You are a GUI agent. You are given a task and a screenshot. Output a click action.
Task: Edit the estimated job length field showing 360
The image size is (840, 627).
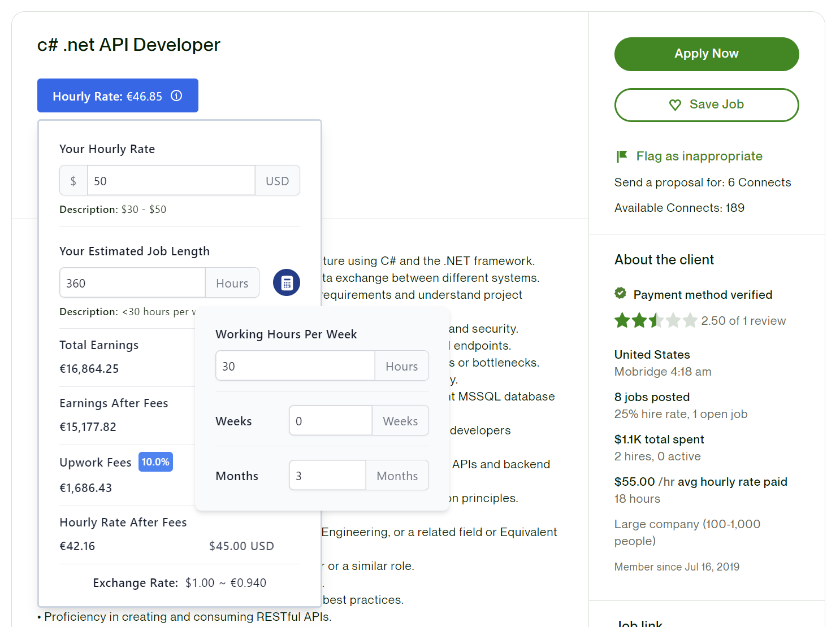[x=132, y=282]
